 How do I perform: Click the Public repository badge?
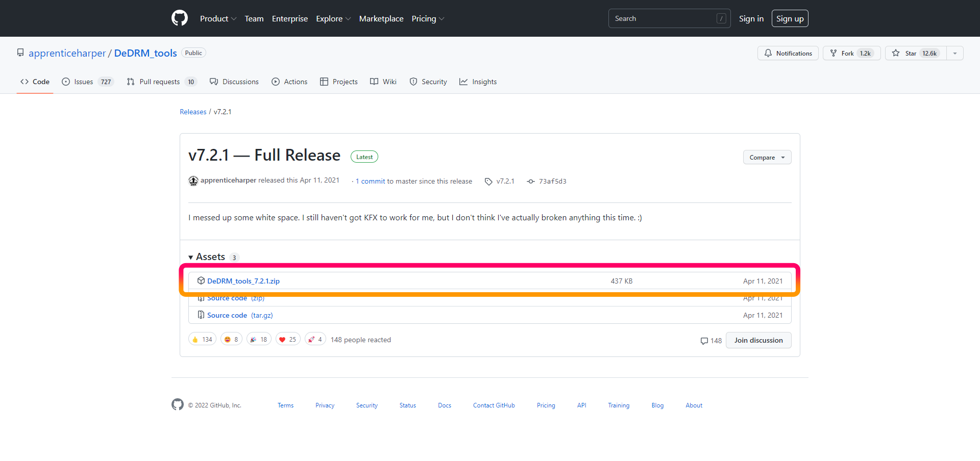(x=193, y=53)
